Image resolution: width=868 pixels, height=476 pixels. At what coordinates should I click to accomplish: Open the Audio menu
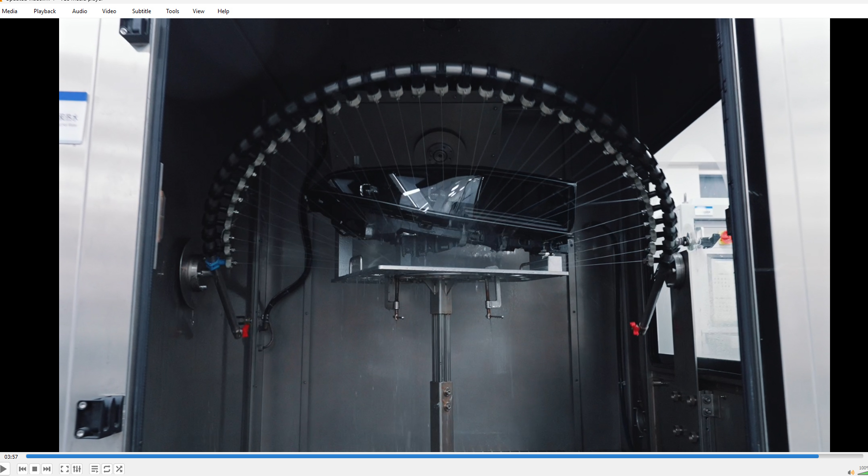coord(80,11)
